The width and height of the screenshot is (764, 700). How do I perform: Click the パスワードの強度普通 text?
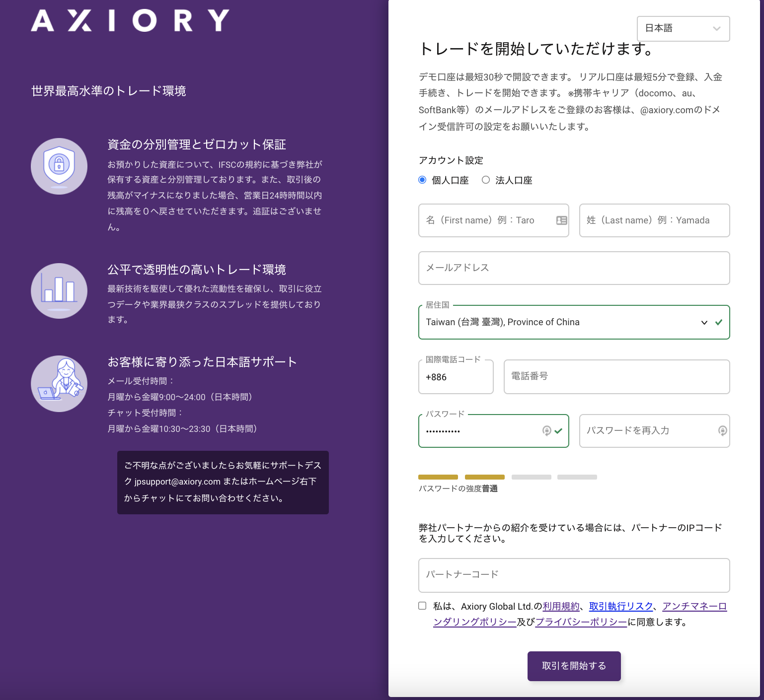pos(458,489)
